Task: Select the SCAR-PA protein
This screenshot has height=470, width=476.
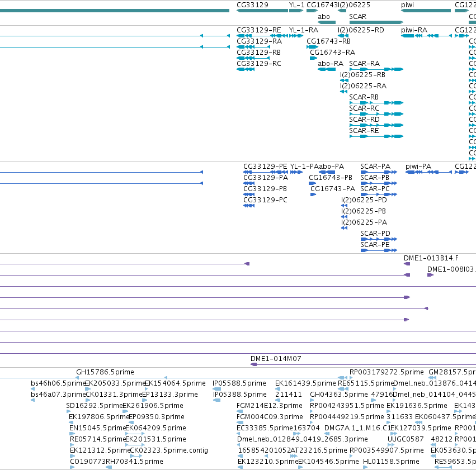Action: pyautogui.click(x=379, y=172)
